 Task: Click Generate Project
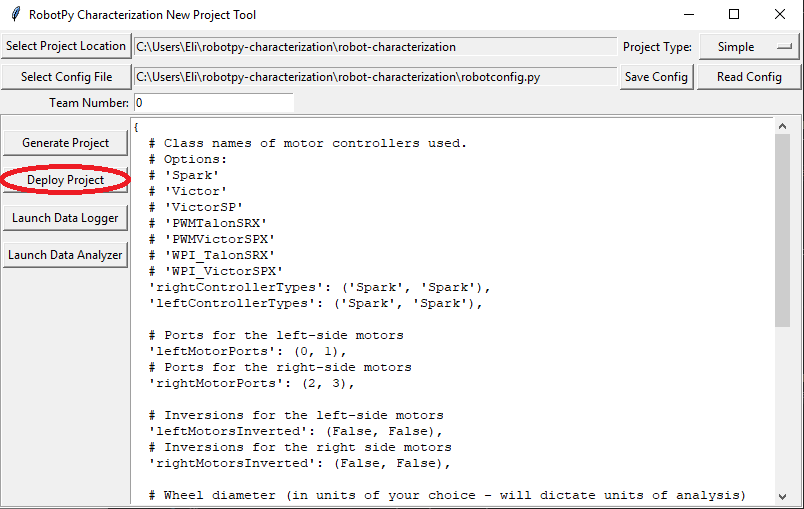(65, 143)
